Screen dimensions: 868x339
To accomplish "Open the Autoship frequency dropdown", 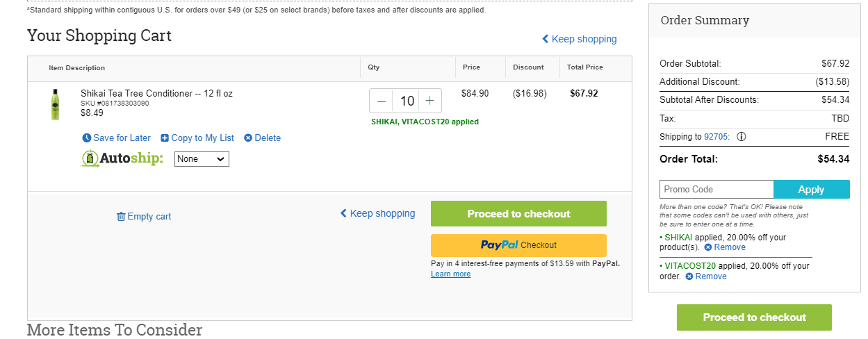I will coord(202,159).
